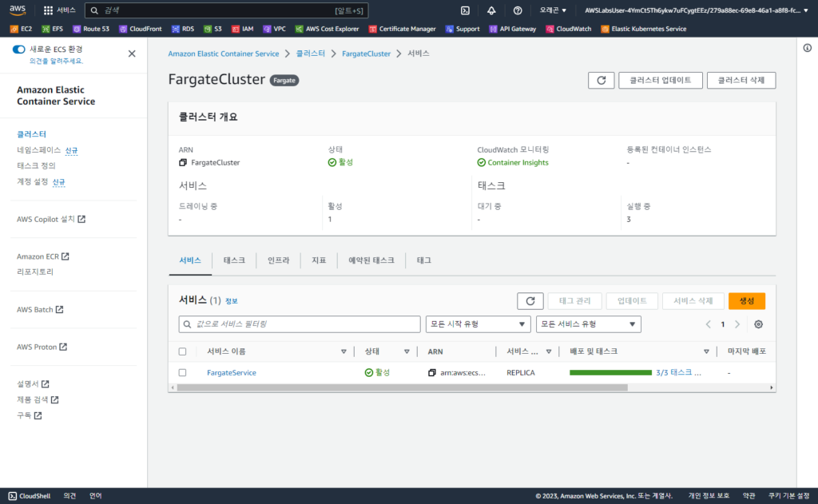The width and height of the screenshot is (818, 504).
Task: Open Support favorites shortcut
Action: coord(463,30)
